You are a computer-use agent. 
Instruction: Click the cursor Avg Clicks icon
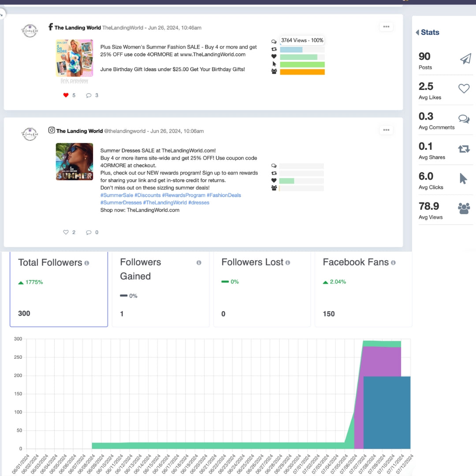[463, 178]
